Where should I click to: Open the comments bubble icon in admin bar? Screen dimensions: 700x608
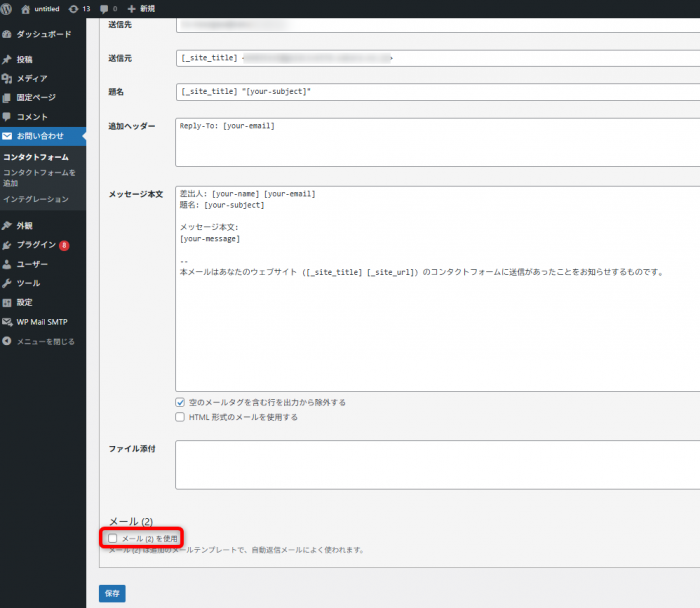[x=104, y=8]
